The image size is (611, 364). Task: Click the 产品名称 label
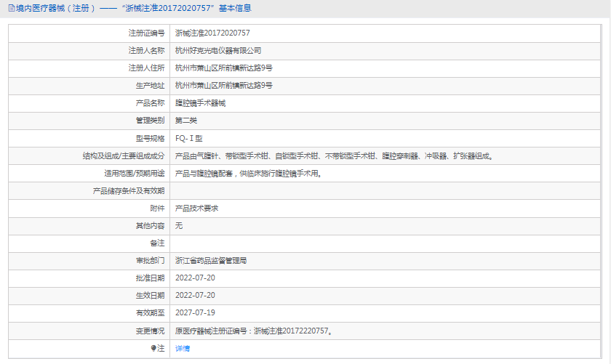[150, 103]
